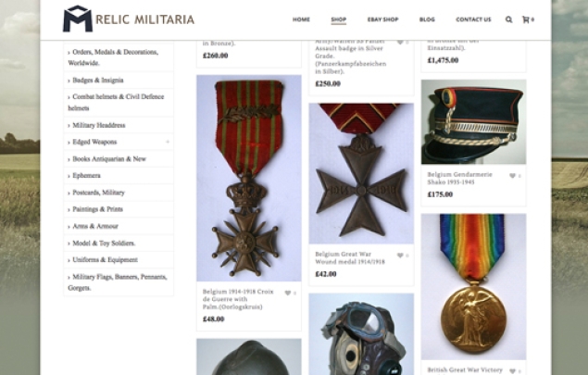Viewport: 588px width, 375px height.
Task: Click the Relic Militaria logo
Action: click(129, 19)
